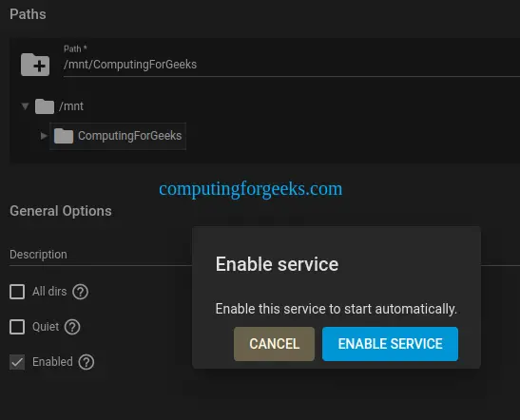The image size is (520, 420).
Task: Open help for All dirs option
Action: coord(80,292)
